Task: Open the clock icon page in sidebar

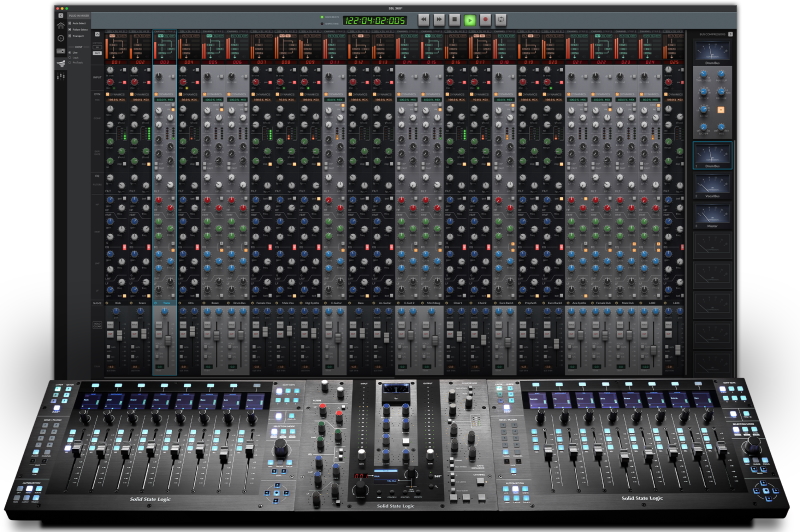Action: click(61, 38)
